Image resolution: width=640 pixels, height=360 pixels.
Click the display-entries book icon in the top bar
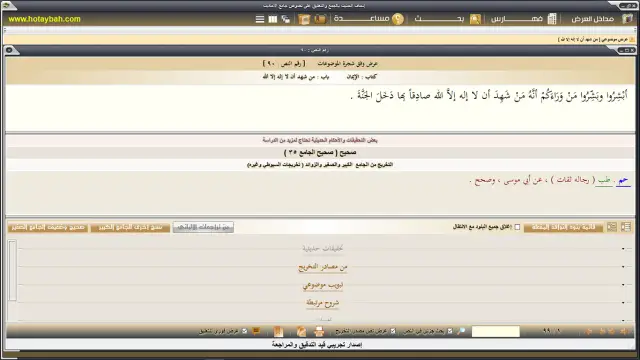(627, 19)
